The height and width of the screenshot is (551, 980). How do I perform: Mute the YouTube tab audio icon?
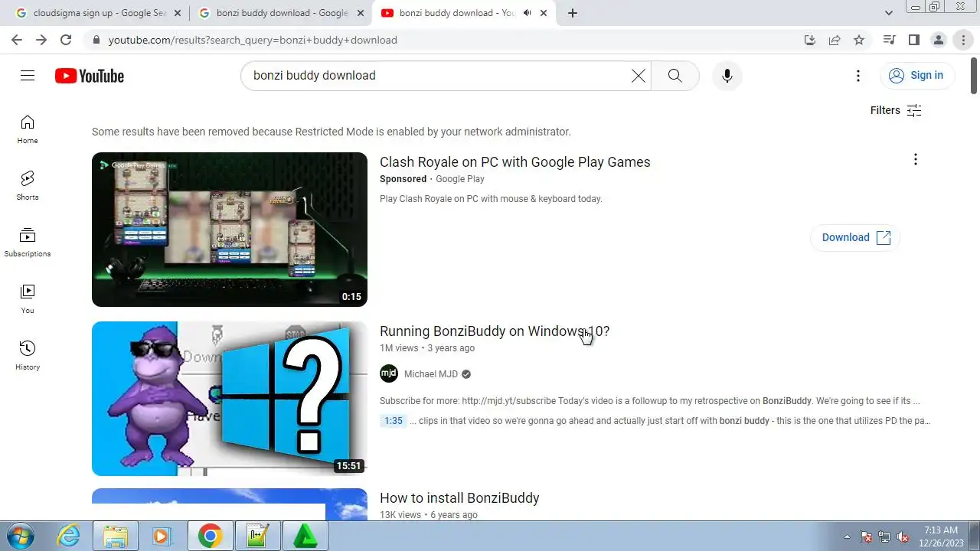pyautogui.click(x=527, y=13)
